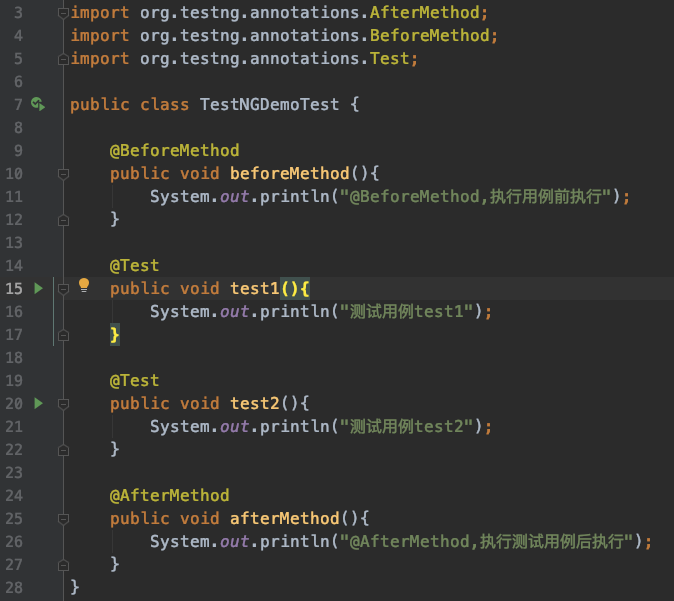674x601 pixels.
Task: Click the "测试用例test1" string literal
Action: point(407,311)
